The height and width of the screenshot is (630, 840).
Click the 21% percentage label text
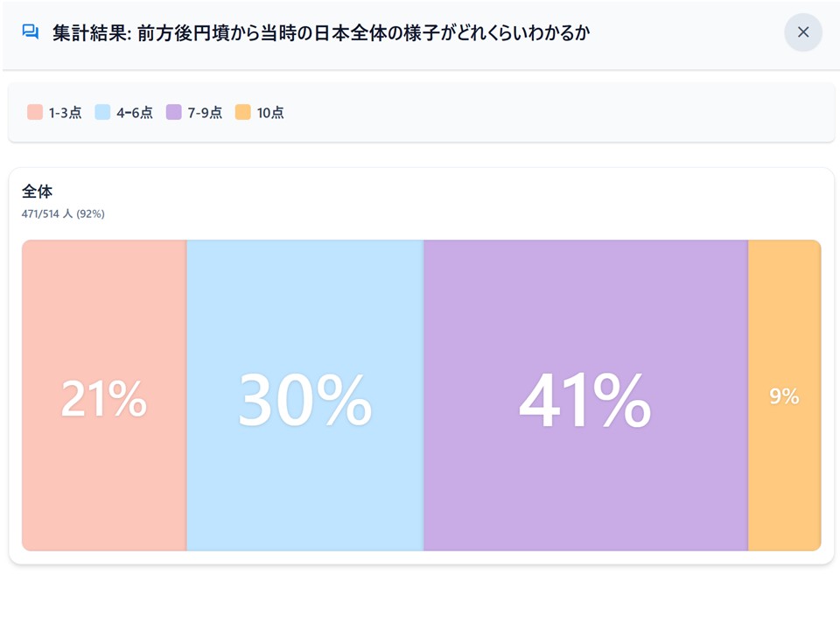coord(104,398)
